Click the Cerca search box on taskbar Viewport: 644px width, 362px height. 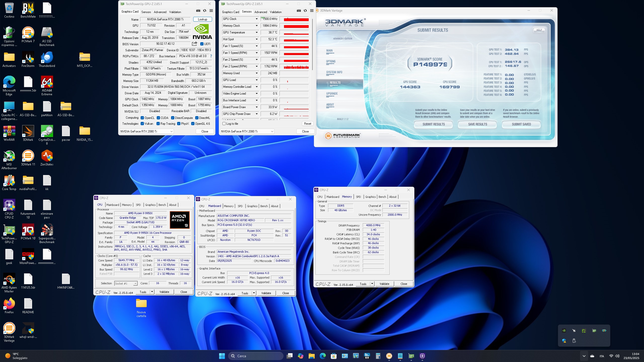(x=256, y=356)
